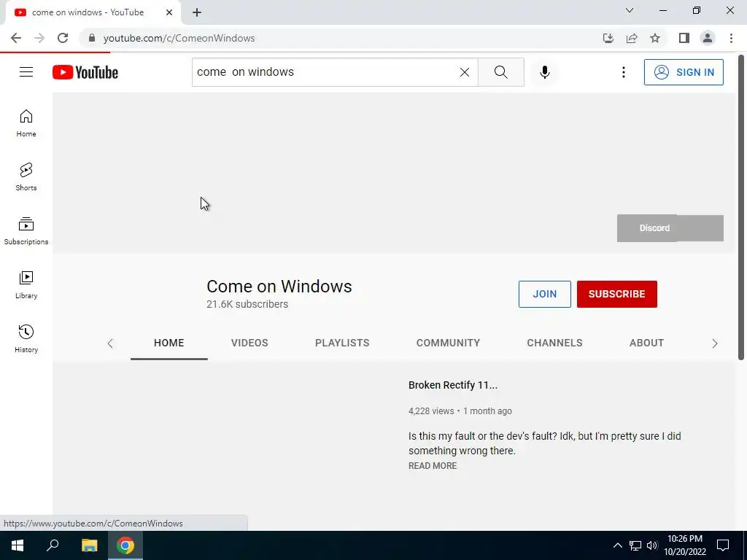Open the tab search dropdown arrow
The width and height of the screenshot is (747, 560).
pos(630,10)
